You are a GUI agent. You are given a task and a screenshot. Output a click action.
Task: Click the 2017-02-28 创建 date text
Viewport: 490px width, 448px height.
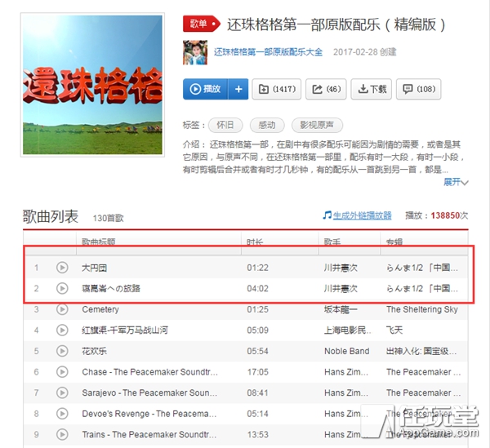(x=365, y=52)
